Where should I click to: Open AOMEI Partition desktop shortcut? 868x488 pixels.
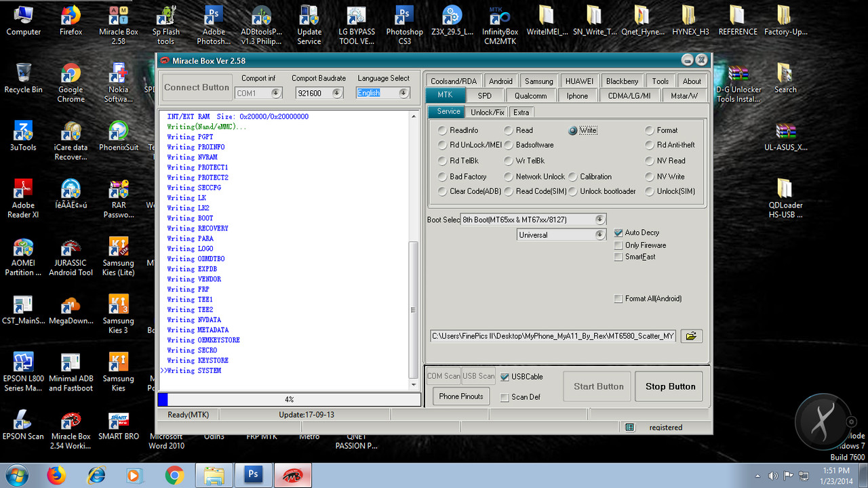coord(23,256)
